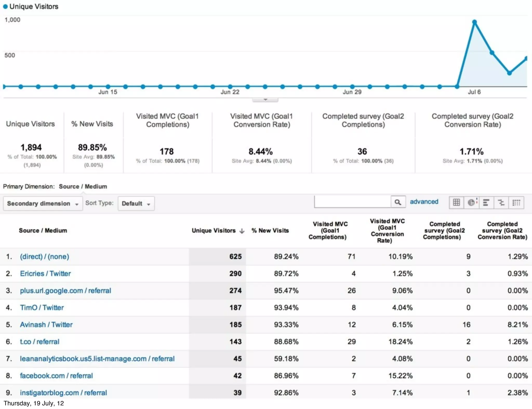Collapse chart using the handle below the graph
The width and height of the screenshot is (532, 409).
point(265,100)
